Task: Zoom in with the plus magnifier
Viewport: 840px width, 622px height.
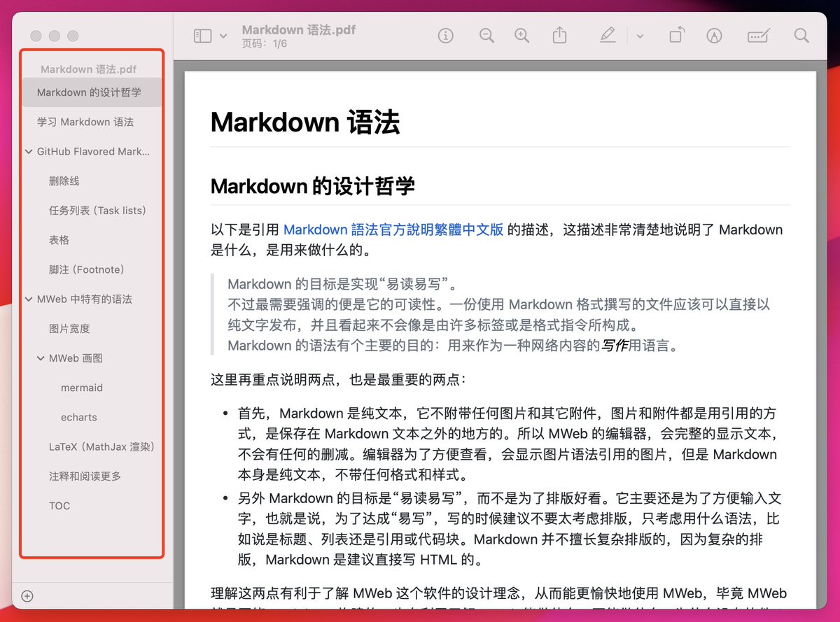Action: pyautogui.click(x=521, y=36)
